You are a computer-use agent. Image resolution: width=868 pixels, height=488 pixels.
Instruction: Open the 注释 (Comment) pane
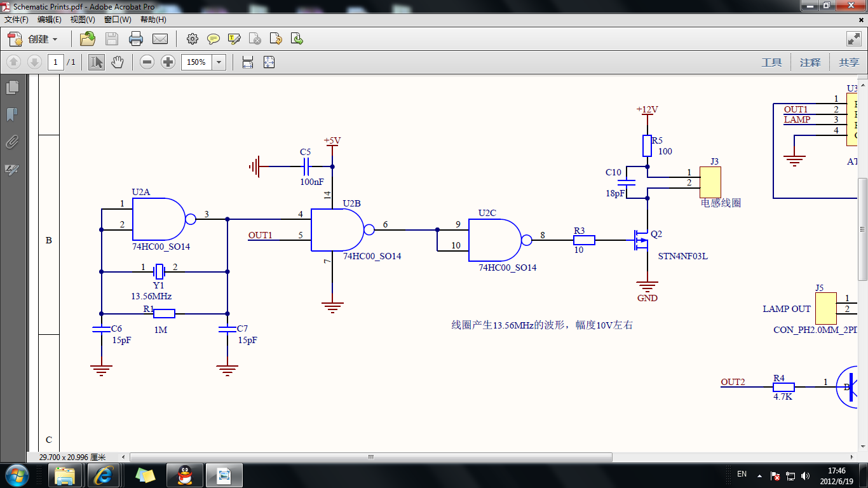(x=810, y=62)
